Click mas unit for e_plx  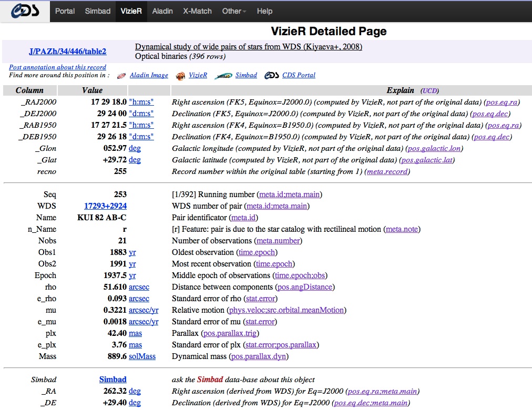[136, 344]
